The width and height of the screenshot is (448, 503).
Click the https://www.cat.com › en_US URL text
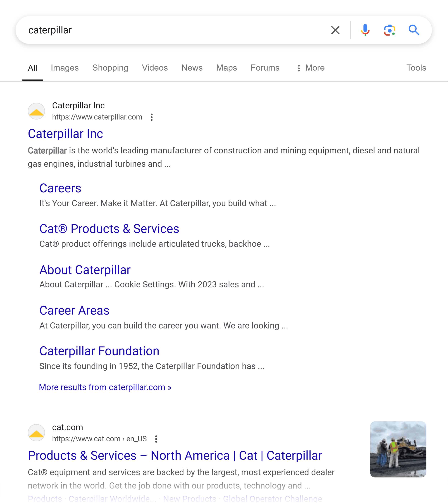(x=99, y=439)
